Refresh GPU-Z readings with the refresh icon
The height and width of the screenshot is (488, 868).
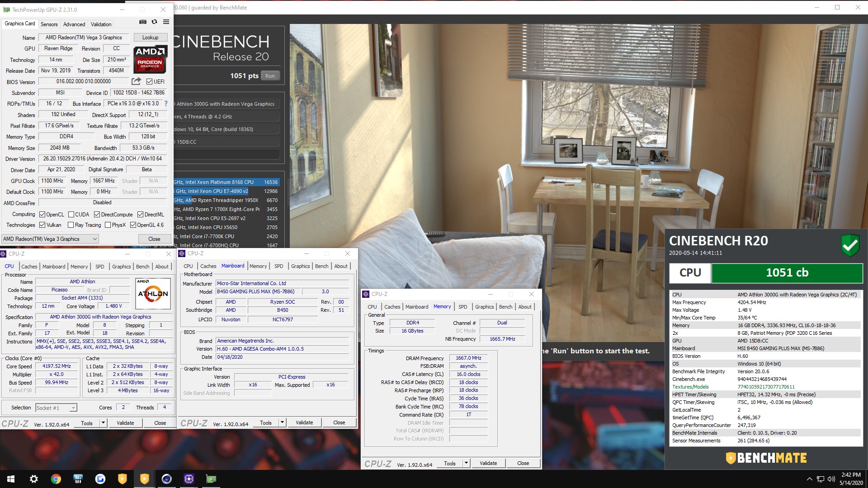point(154,22)
